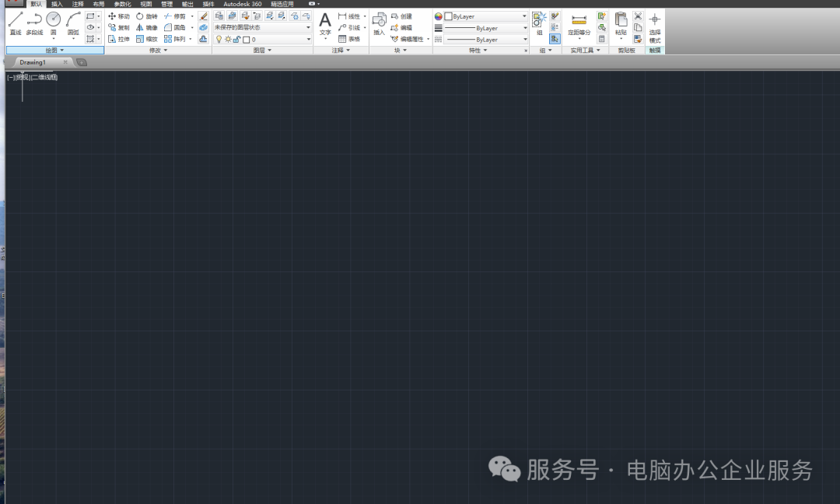Viewport: 840px width, 504px height.
Task: Open the ByLayer color dropdown
Action: [485, 16]
